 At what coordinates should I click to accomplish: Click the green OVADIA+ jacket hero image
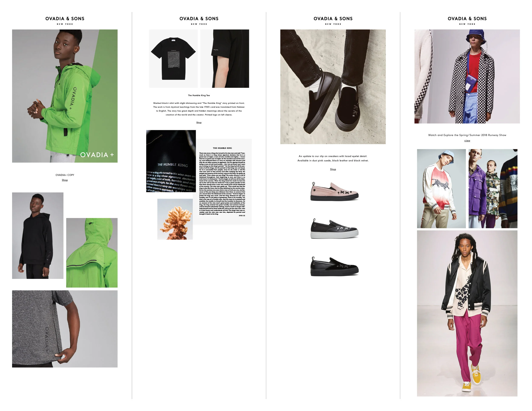coord(65,96)
